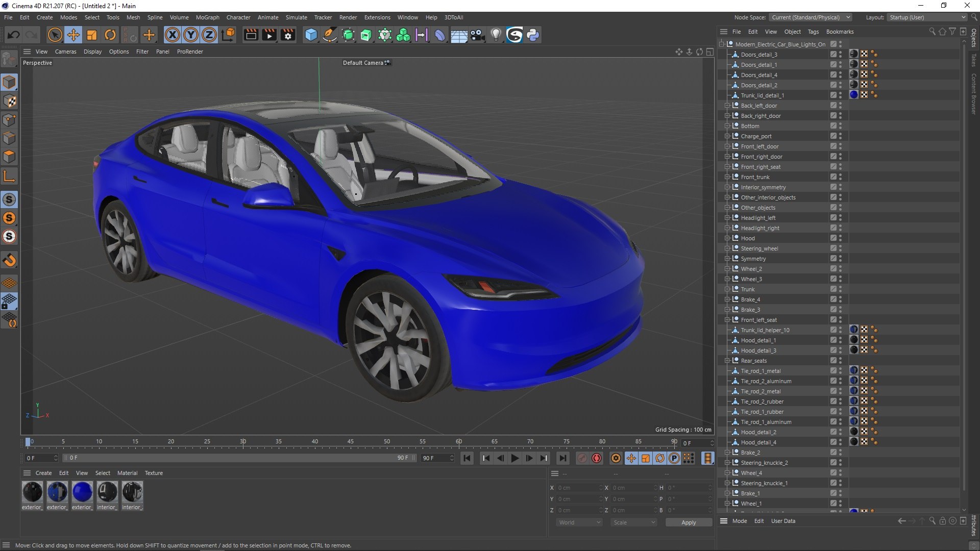Add a Light object bulb icon

(x=496, y=35)
